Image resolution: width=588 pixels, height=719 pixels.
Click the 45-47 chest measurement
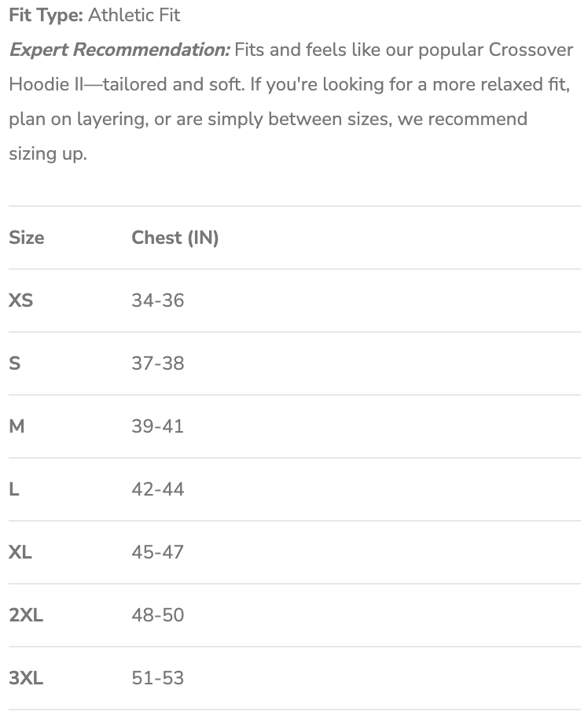(x=158, y=552)
